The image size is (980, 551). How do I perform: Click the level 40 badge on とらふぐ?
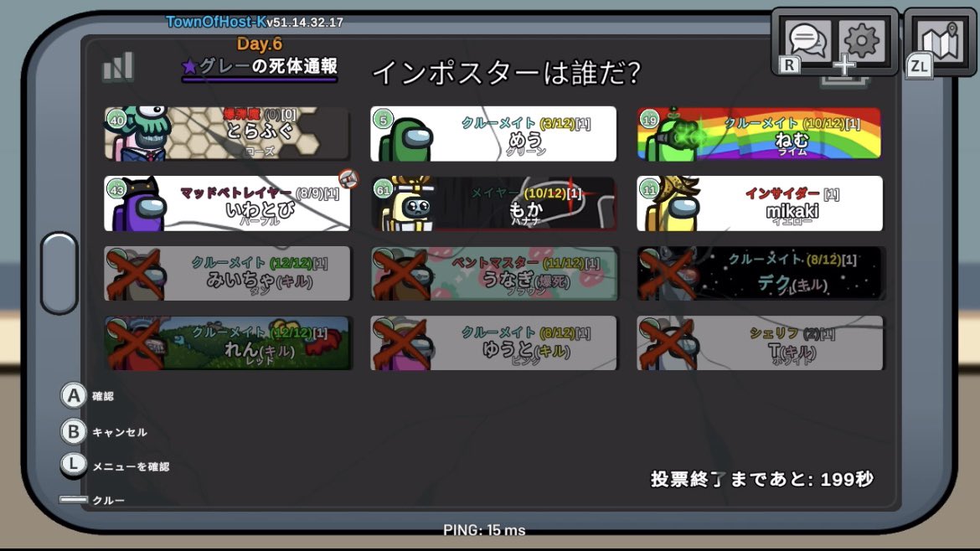pos(117,119)
